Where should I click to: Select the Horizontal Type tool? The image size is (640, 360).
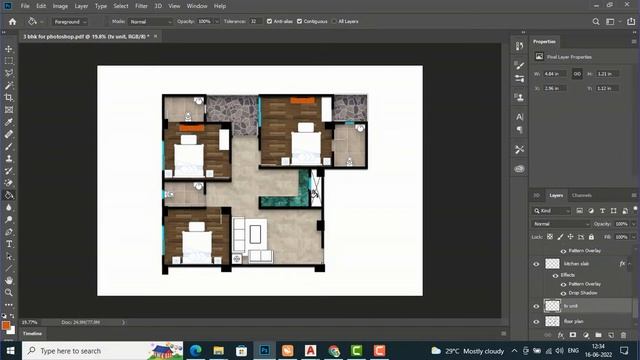click(x=9, y=244)
